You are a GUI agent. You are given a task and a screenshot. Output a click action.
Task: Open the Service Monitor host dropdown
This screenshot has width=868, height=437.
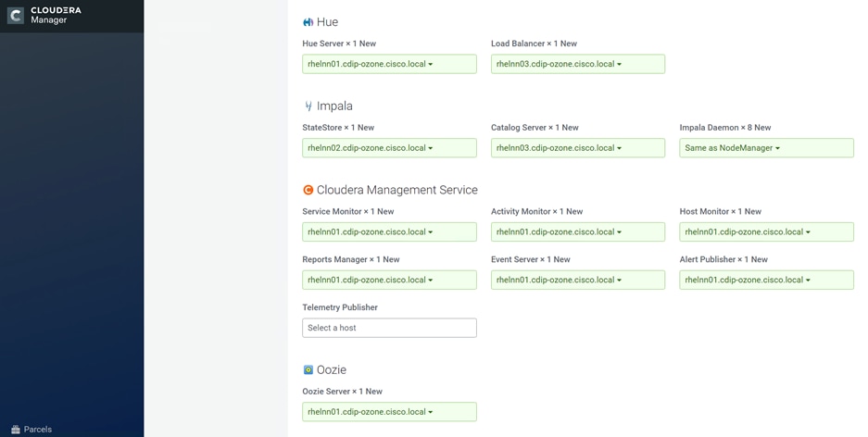point(389,231)
